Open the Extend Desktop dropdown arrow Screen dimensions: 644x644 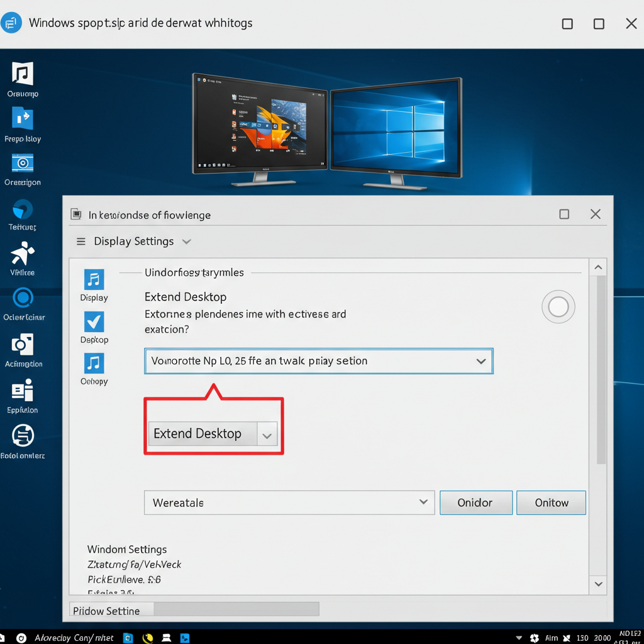click(267, 434)
